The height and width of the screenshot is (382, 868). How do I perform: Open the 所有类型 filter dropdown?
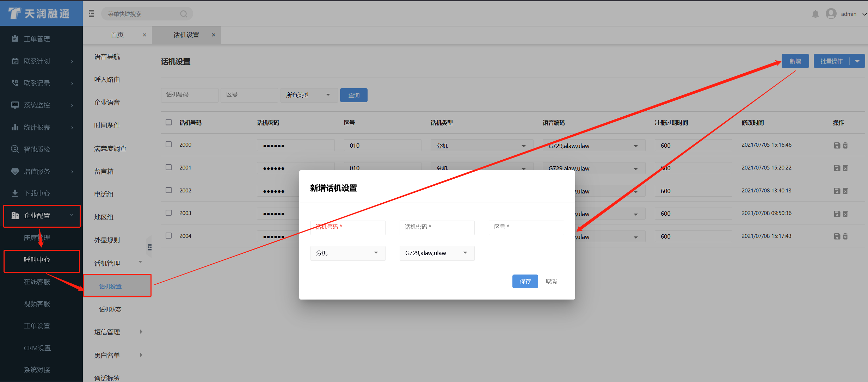click(x=308, y=95)
